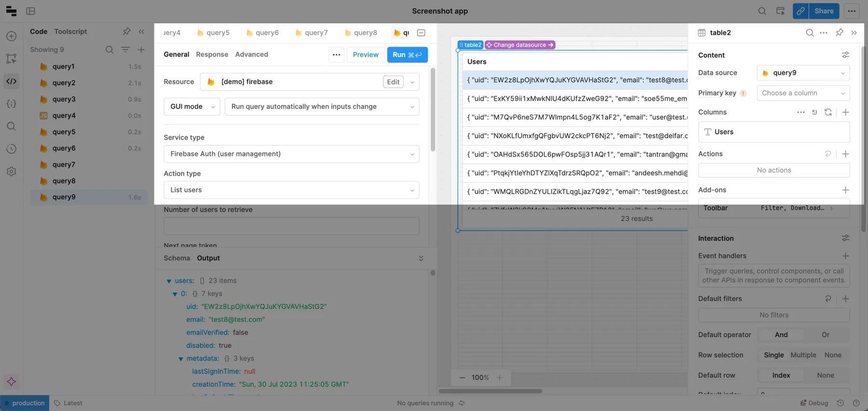Open the Resource firebase dropdown arrow

tap(412, 82)
